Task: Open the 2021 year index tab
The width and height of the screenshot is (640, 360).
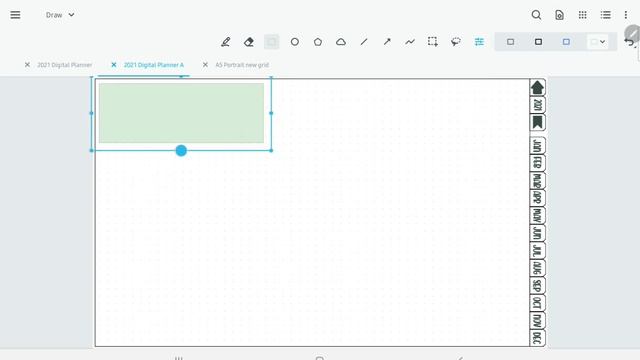Action: pos(537,105)
